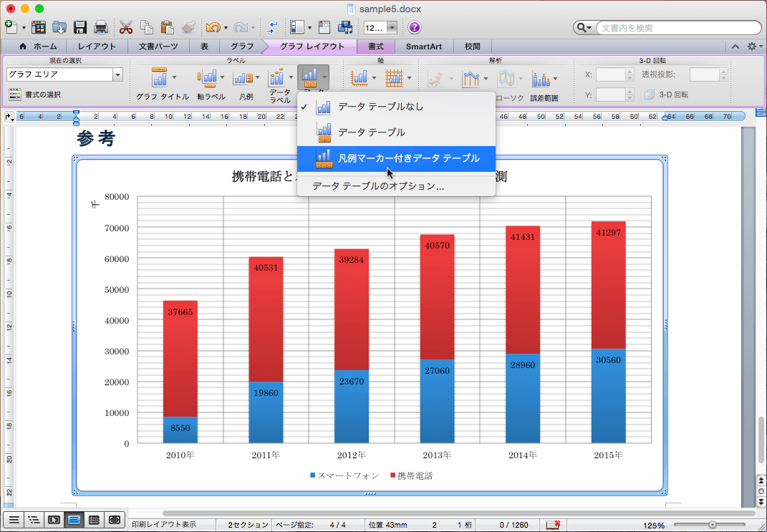Open the Gridlines options
This screenshot has width=767, height=532.
[397, 78]
